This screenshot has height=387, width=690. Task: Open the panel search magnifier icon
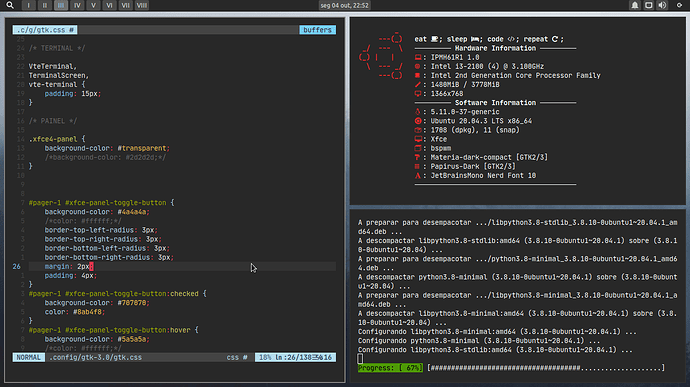tap(10, 5)
